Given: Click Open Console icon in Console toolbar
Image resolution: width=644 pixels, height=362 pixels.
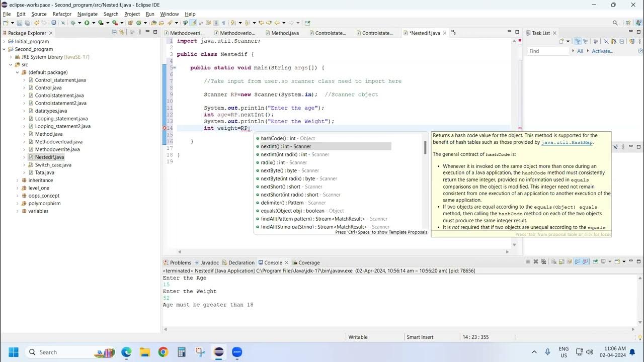Looking at the screenshot, I should tap(617, 261).
